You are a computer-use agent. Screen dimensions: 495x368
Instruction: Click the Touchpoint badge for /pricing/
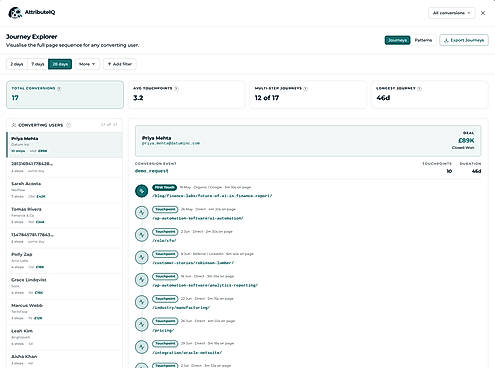point(165,321)
